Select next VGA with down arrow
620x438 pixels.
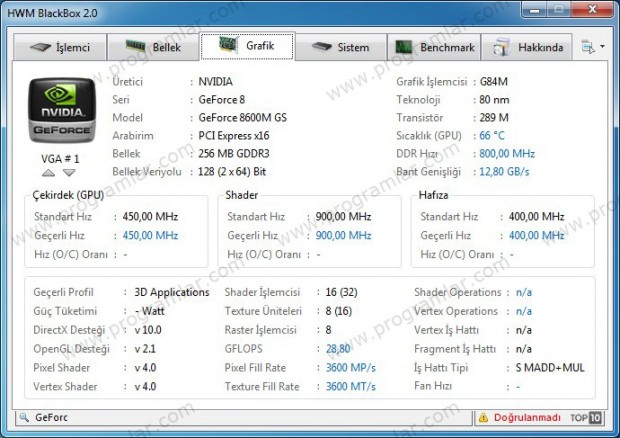tap(69, 173)
